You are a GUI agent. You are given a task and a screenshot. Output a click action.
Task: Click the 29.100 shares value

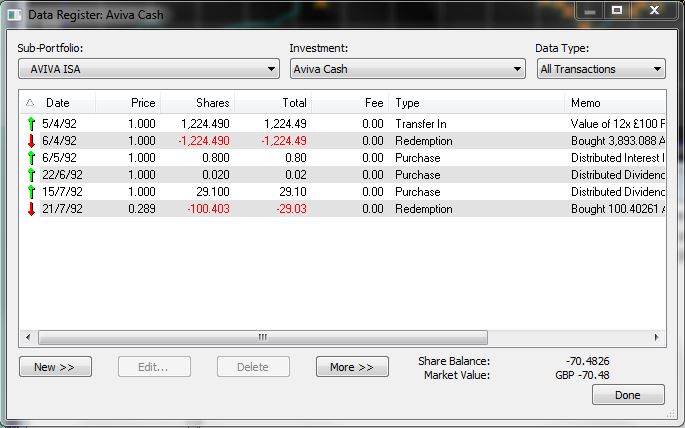pyautogui.click(x=213, y=192)
